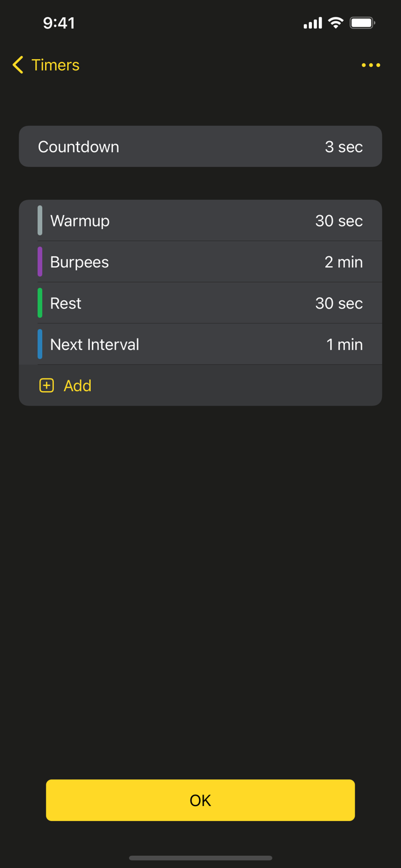Tap the back chevron arrow

[x=17, y=65]
